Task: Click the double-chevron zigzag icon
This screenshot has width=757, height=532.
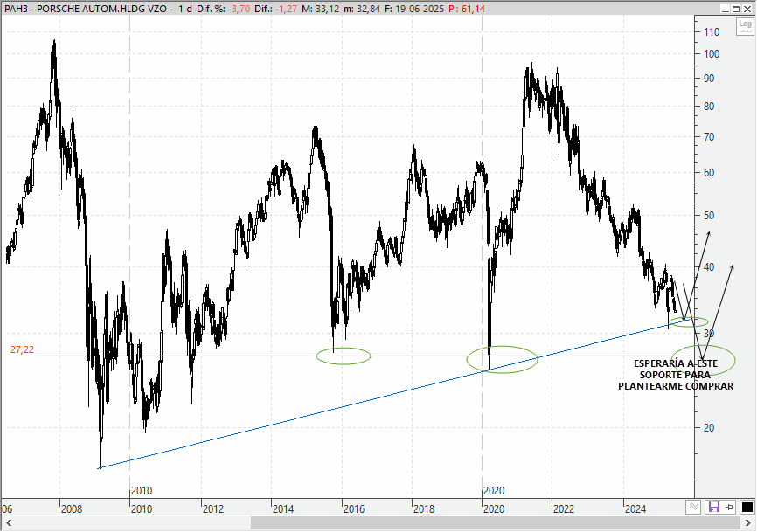Action: (x=694, y=507)
